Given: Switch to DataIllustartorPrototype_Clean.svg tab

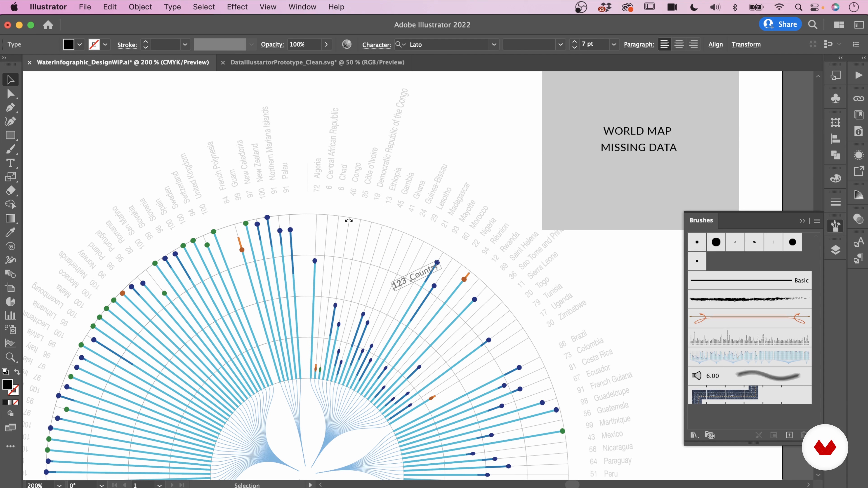Looking at the screenshot, I should [317, 62].
